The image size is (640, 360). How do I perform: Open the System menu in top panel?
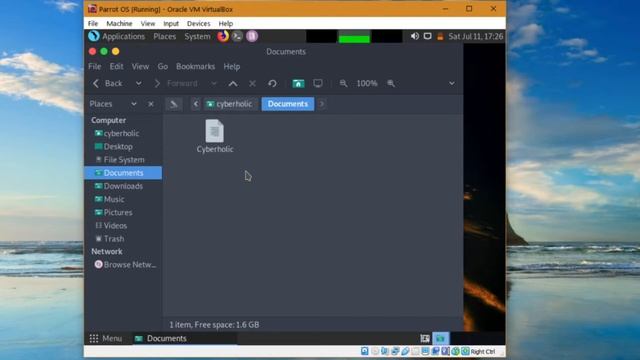click(x=198, y=36)
